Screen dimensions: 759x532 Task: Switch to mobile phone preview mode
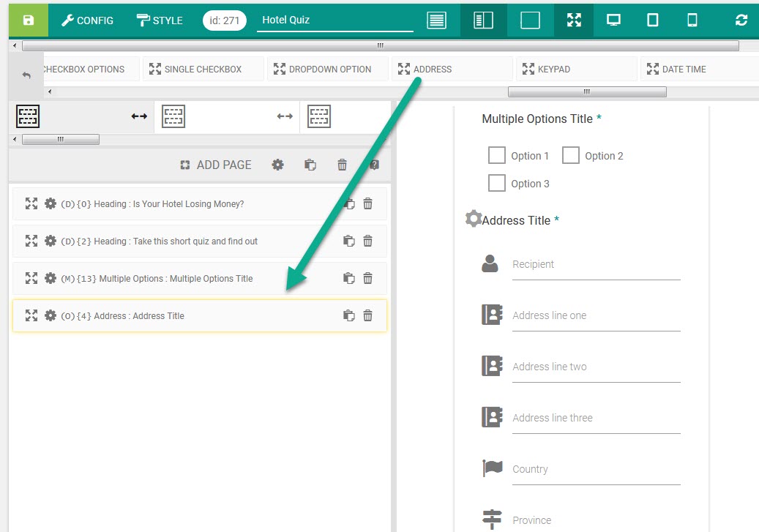pos(692,20)
